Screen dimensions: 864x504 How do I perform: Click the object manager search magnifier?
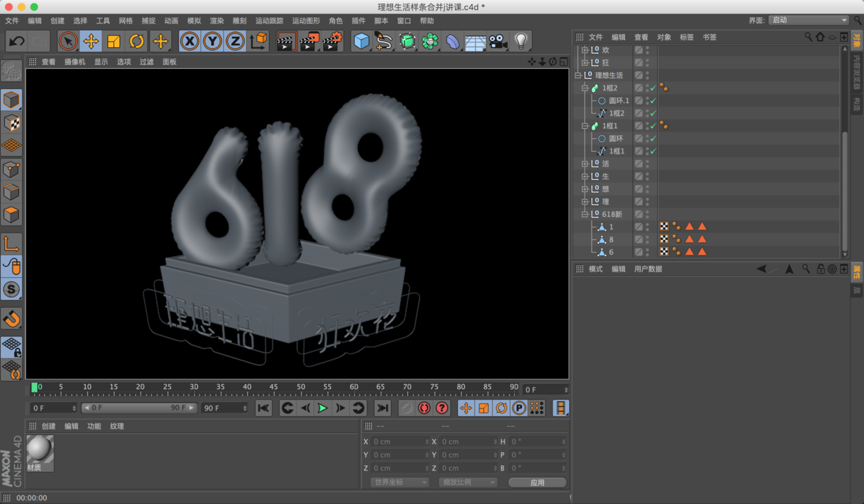(808, 37)
